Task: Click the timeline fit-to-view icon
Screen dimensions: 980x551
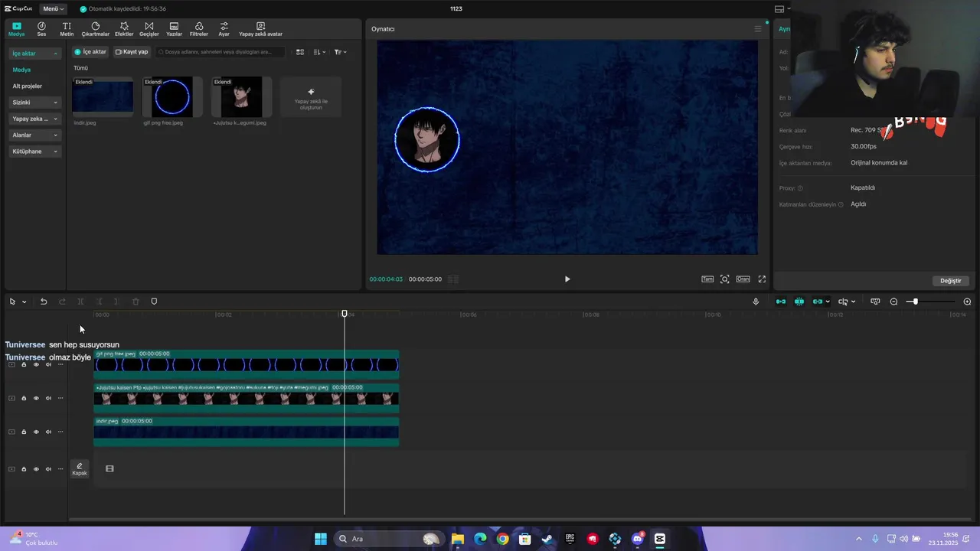Action: tap(875, 302)
